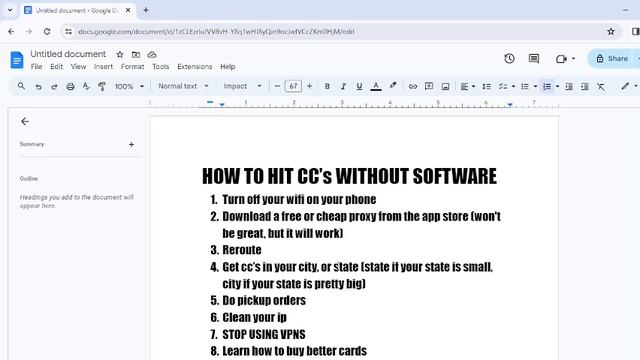Click the list item 'Reroute'
The width and height of the screenshot is (640, 360).
pos(242,250)
